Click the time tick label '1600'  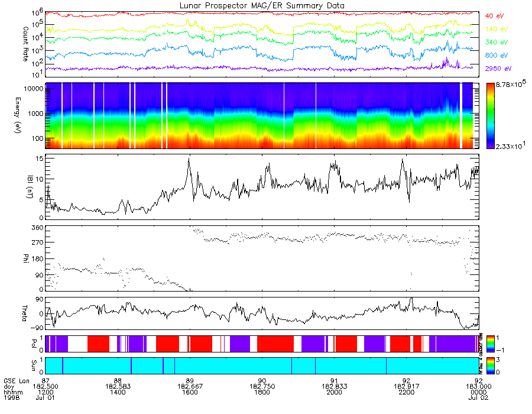click(190, 392)
